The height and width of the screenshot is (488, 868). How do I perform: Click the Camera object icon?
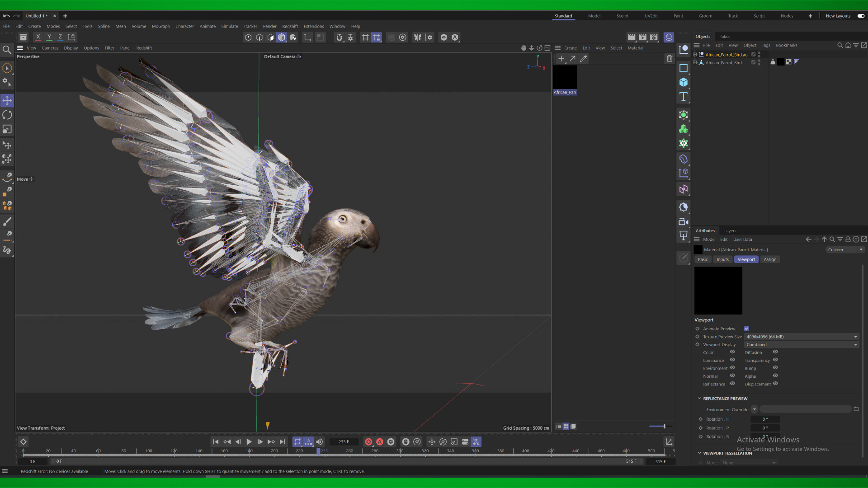[684, 221]
